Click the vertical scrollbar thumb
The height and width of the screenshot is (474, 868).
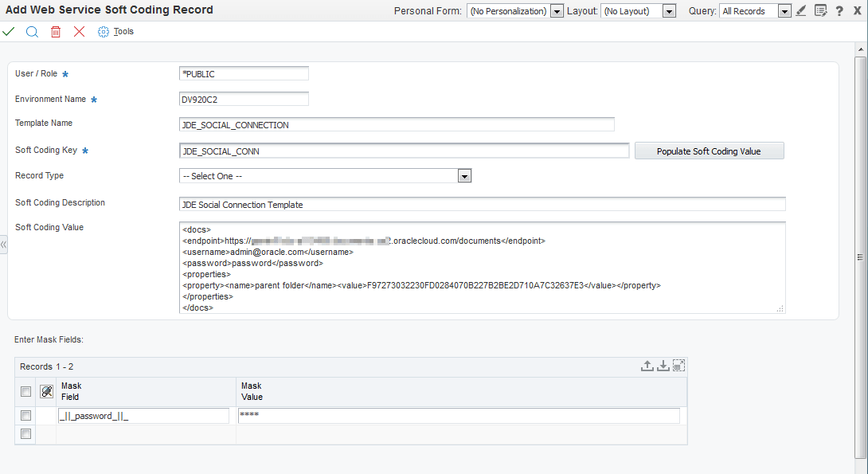pyautogui.click(x=861, y=257)
